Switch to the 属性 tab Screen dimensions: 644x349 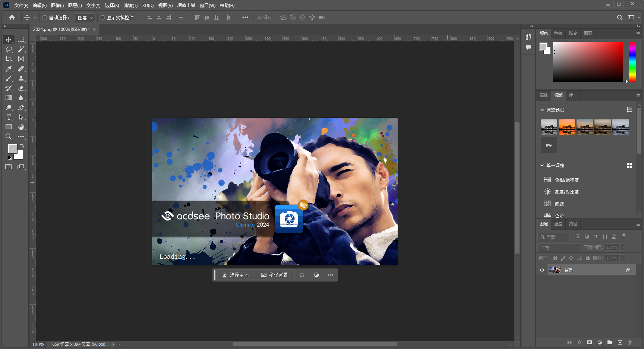[x=544, y=95]
